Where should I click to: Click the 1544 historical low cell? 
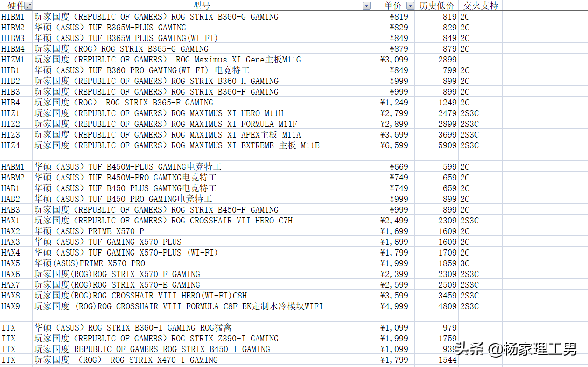tap(436, 360)
